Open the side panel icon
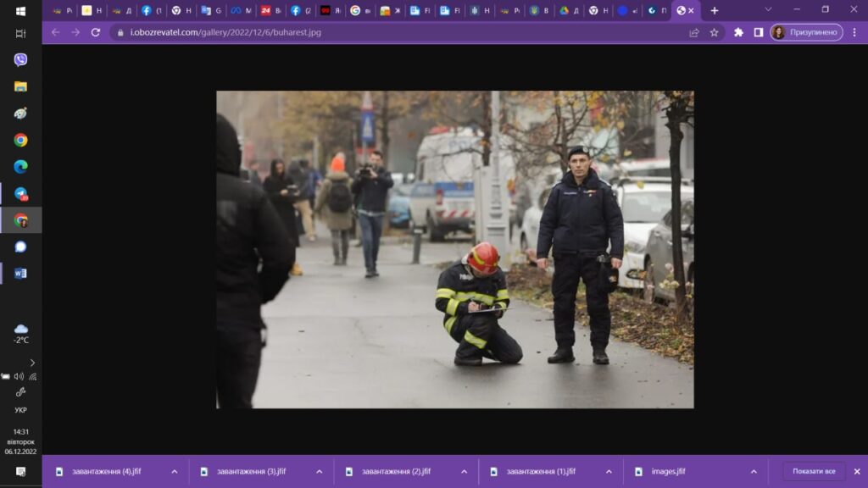 pyautogui.click(x=759, y=32)
